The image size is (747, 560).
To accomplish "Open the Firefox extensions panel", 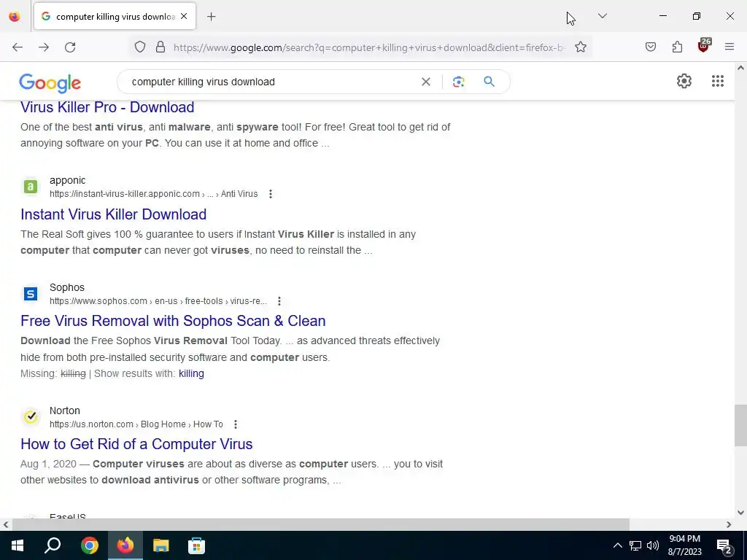I will 677,47.
